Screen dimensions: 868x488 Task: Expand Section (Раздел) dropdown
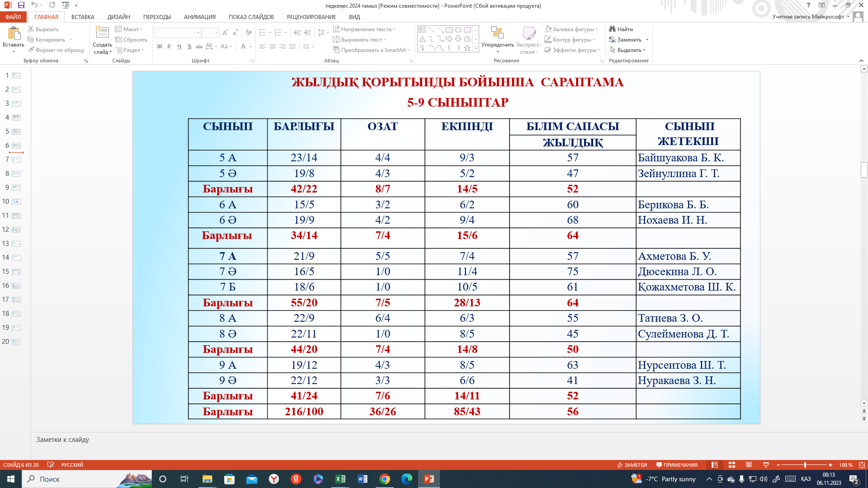click(x=130, y=50)
